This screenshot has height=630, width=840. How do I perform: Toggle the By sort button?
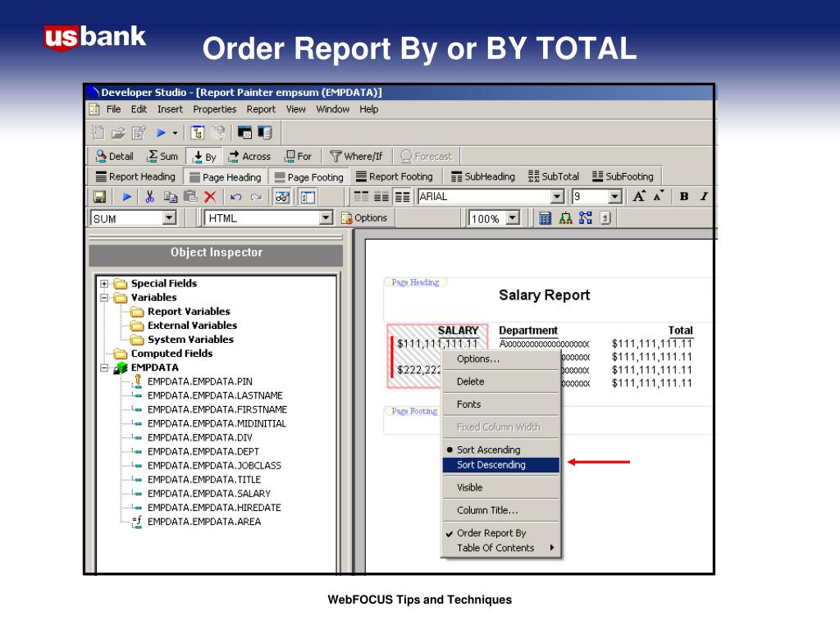204,157
